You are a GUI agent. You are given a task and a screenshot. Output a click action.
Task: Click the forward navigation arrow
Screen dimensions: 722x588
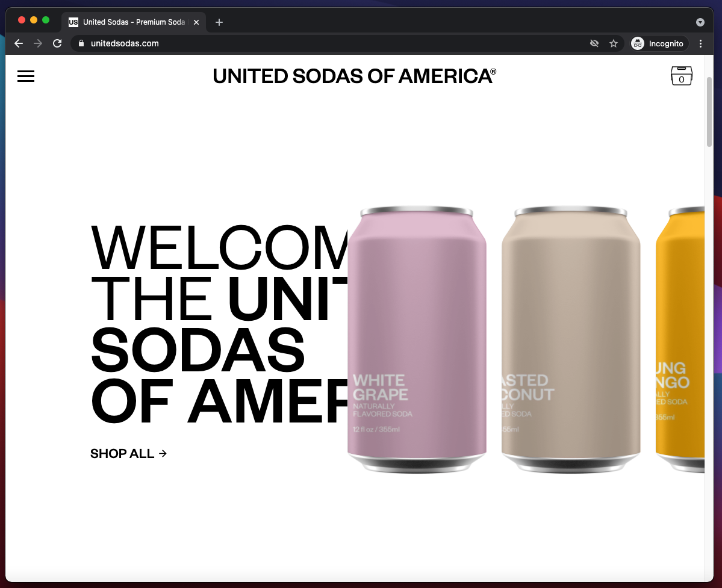pos(38,43)
